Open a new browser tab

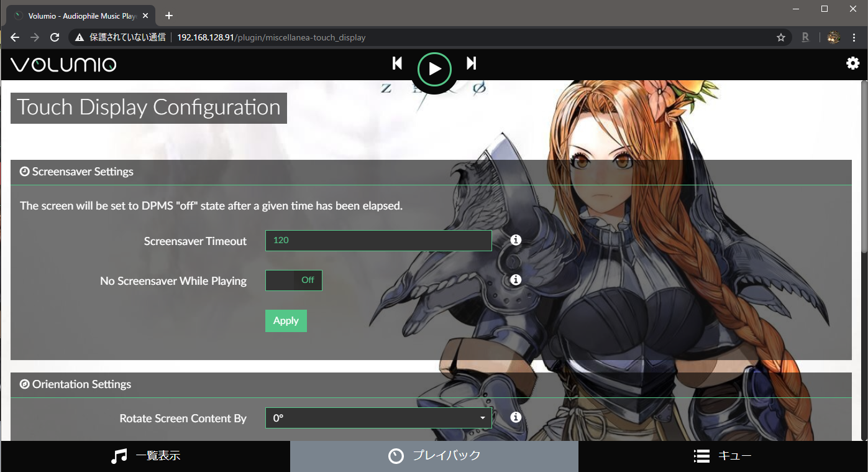tap(169, 16)
